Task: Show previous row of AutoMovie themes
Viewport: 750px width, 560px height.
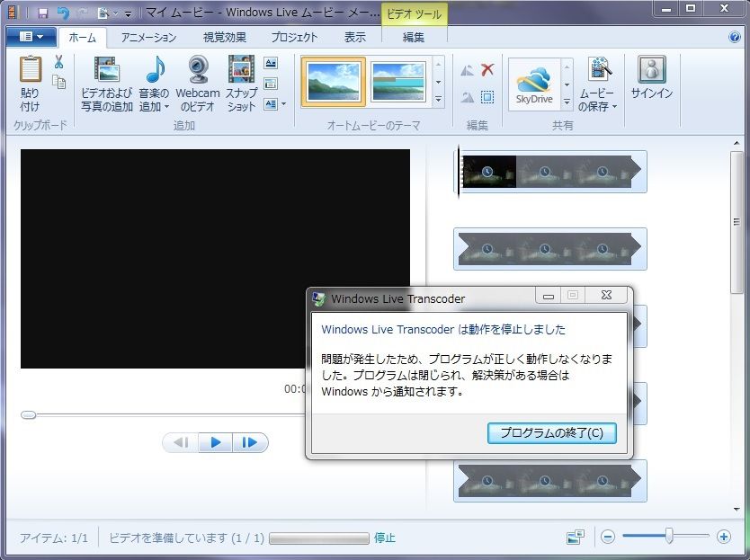Action: 438,65
